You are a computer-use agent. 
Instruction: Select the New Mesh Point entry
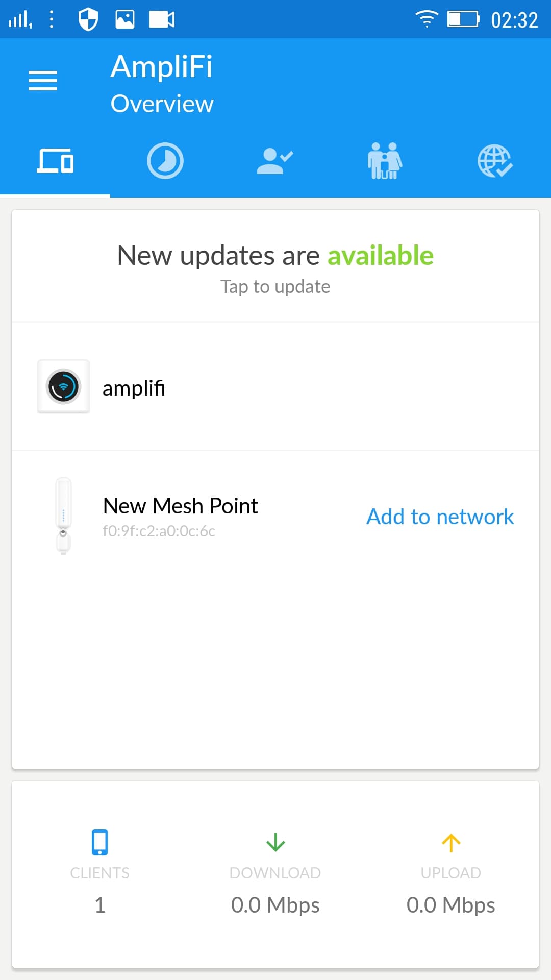180,506
